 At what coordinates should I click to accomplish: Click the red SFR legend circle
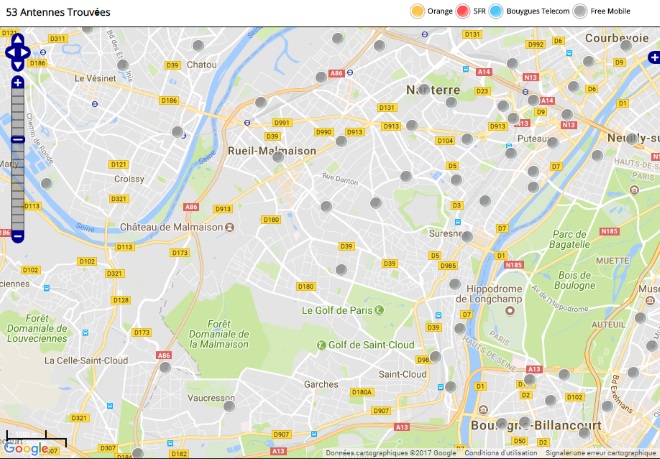pos(463,11)
